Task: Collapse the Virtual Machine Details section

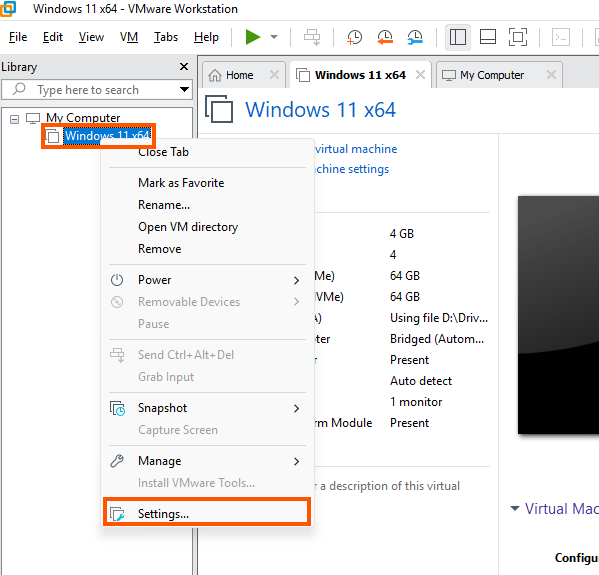Action: tap(515, 509)
